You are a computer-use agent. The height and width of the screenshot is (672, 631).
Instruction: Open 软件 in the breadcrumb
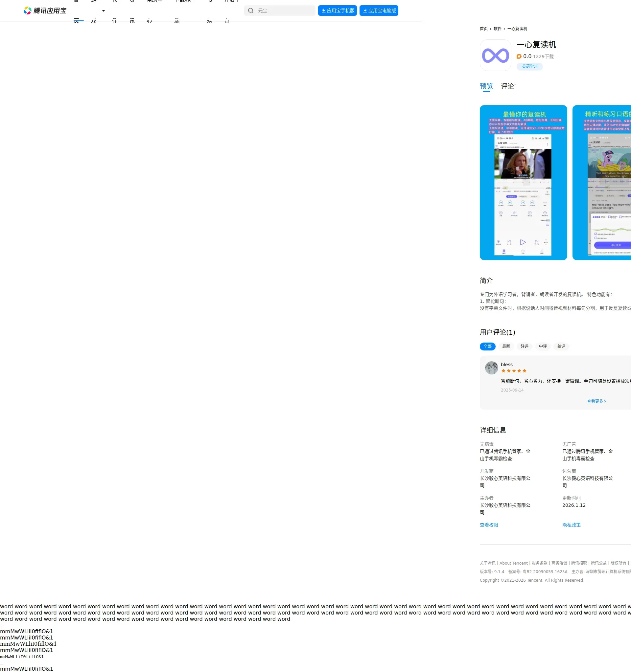[497, 29]
